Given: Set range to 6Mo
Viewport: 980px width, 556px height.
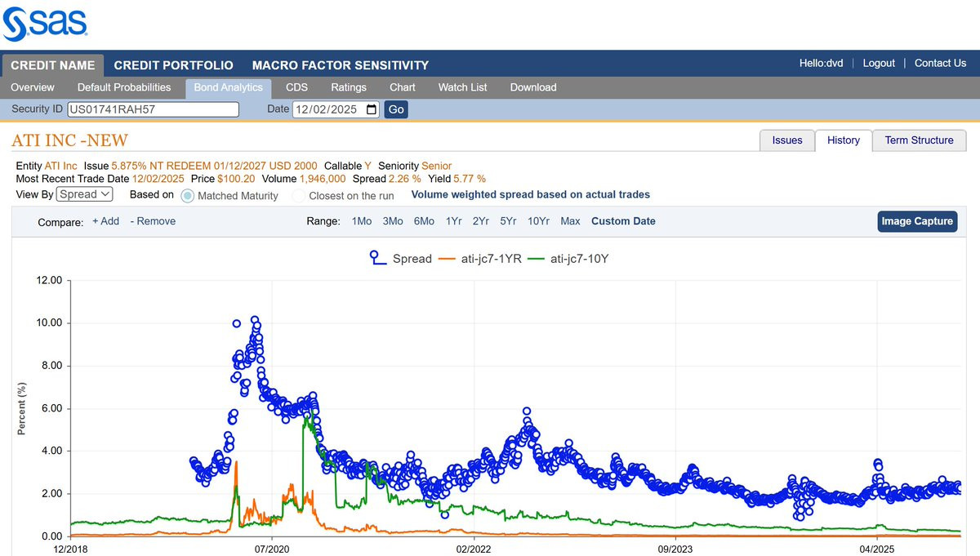Looking at the screenshot, I should (x=424, y=221).
